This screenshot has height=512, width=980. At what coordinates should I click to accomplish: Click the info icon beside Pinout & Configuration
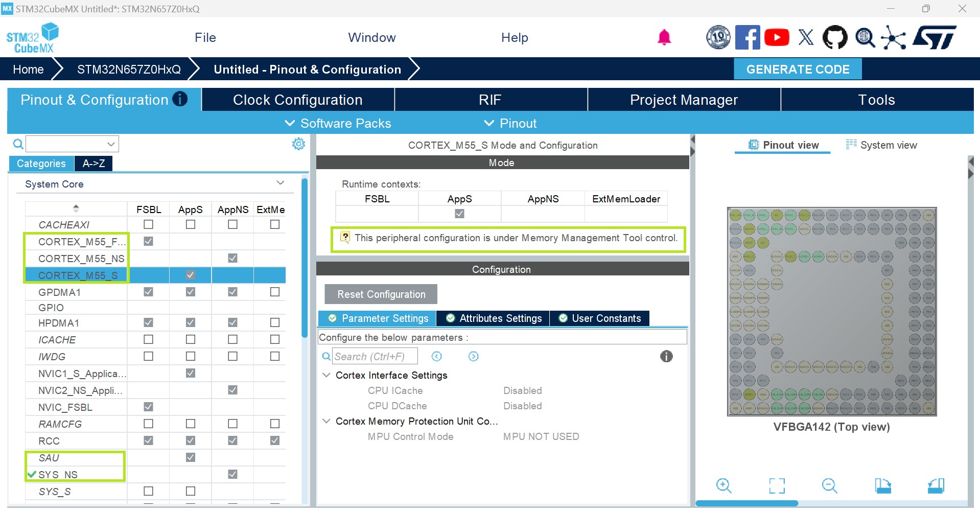180,99
